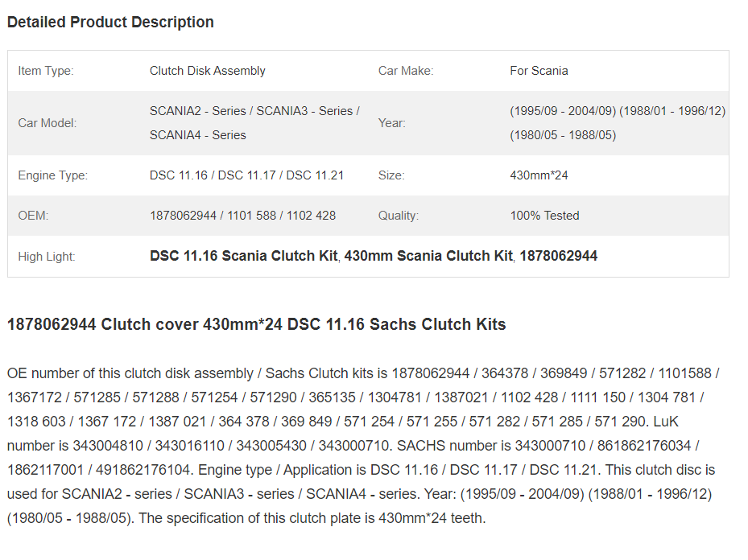
Task: Click the Item Type label
Action: point(46,71)
